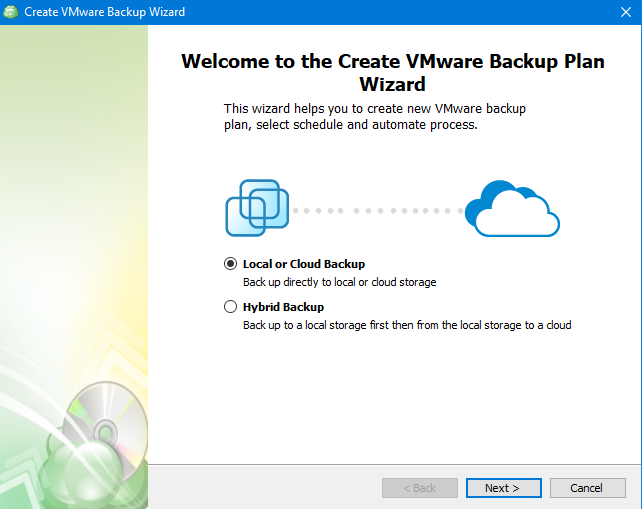Image resolution: width=642 pixels, height=509 pixels.
Task: Close the Create VMware Backup Wizard window
Action: coord(626,12)
